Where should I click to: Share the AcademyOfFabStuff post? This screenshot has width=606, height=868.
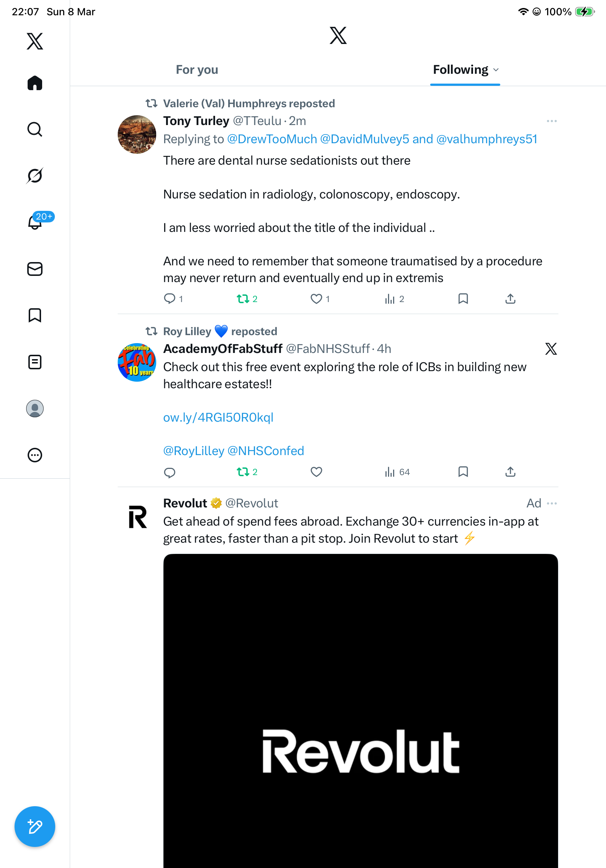pos(510,472)
